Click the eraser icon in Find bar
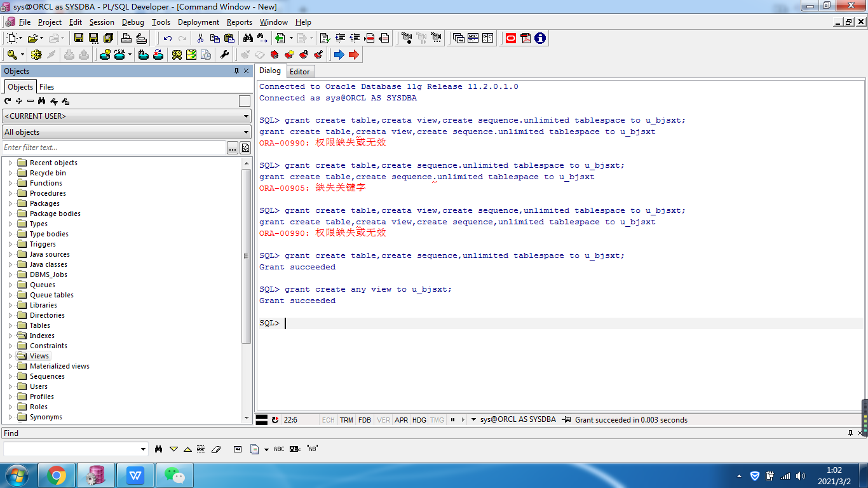The height and width of the screenshot is (488, 868). (215, 449)
